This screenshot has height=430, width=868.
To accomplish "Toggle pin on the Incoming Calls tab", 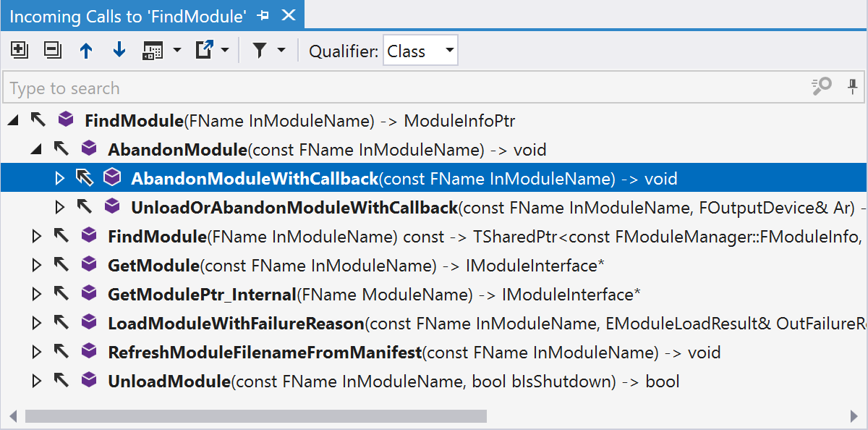I will click(x=263, y=14).
